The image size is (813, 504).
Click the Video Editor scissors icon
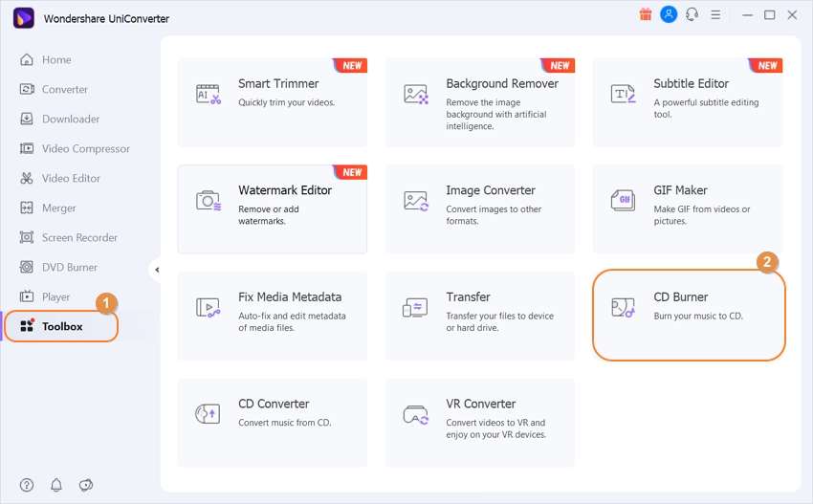[x=27, y=178]
